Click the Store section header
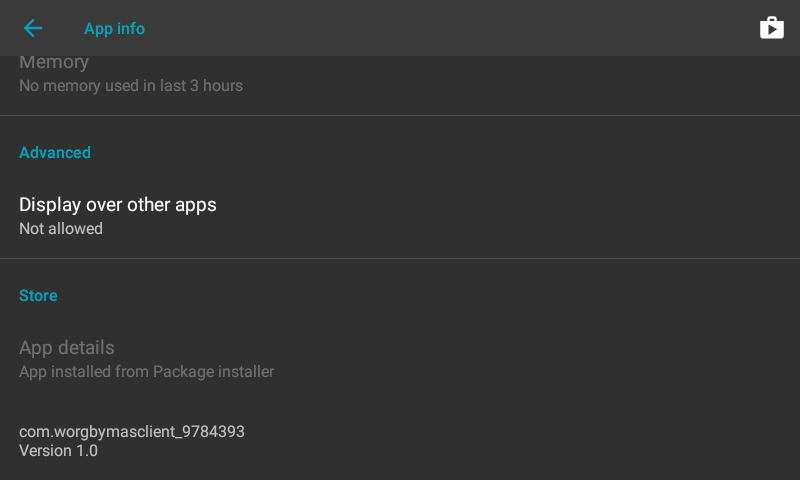Screen dimensions: 800x480 38,295
